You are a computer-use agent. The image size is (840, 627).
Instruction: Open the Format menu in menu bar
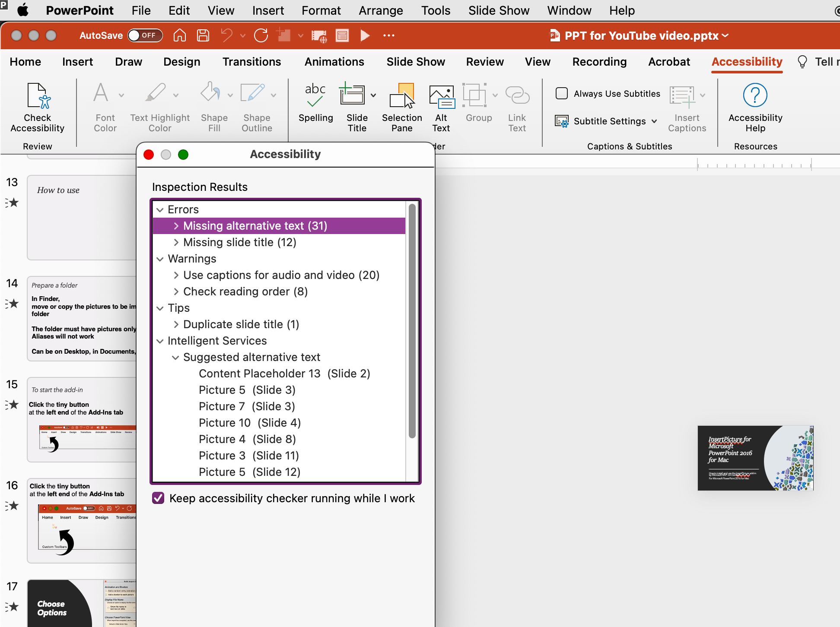[321, 10]
